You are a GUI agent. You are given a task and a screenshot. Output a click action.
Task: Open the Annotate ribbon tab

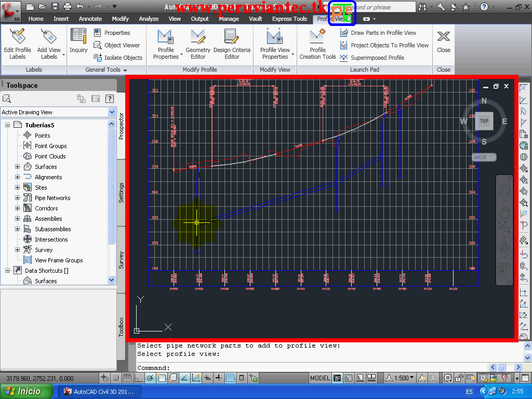pos(90,19)
